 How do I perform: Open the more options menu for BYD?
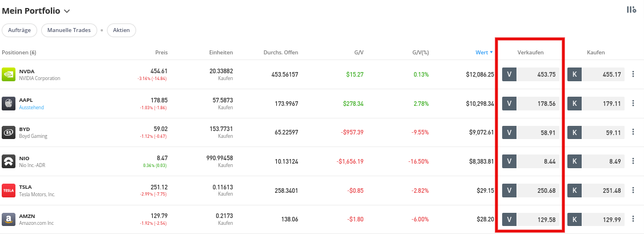(633, 132)
